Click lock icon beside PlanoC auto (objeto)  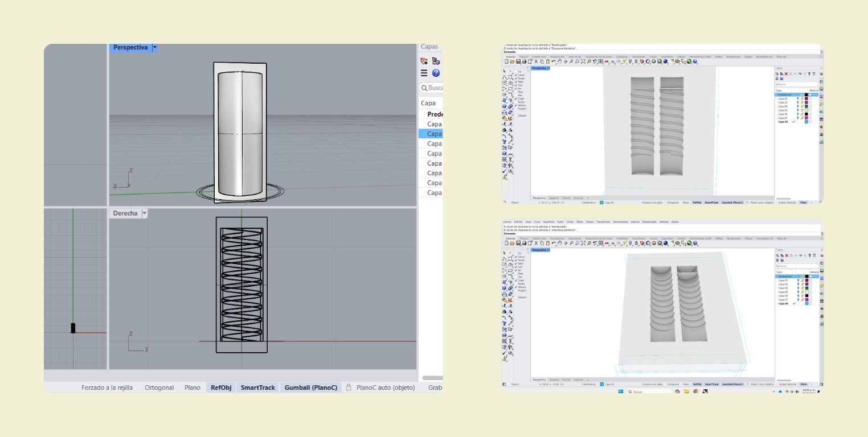[x=349, y=387]
